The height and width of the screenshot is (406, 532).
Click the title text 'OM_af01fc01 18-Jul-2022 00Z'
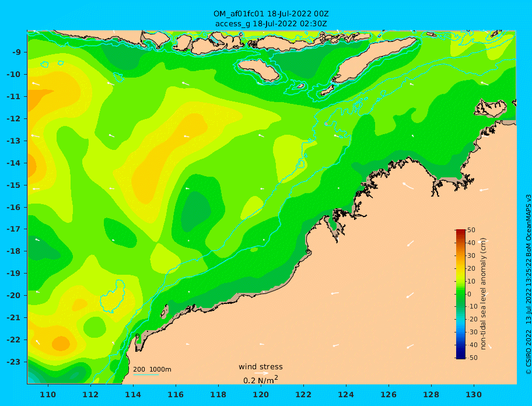click(271, 14)
